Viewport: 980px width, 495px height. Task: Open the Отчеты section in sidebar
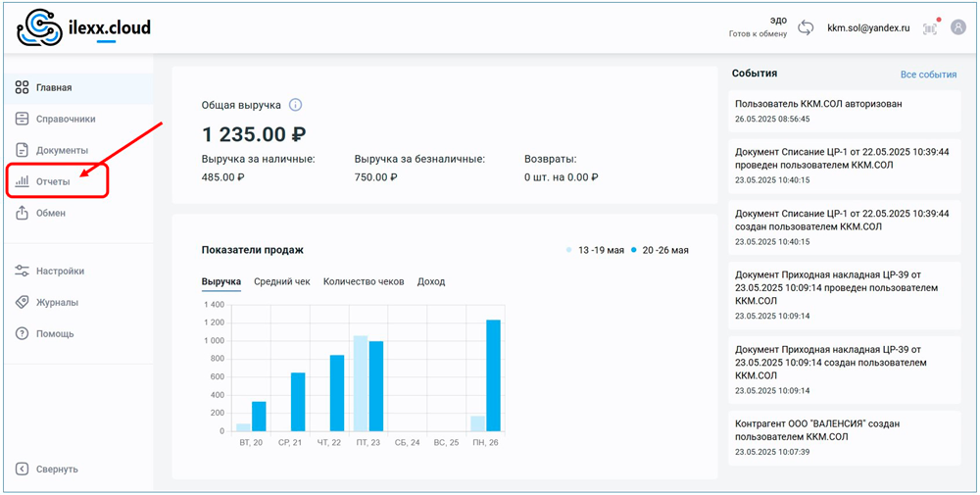click(x=53, y=181)
